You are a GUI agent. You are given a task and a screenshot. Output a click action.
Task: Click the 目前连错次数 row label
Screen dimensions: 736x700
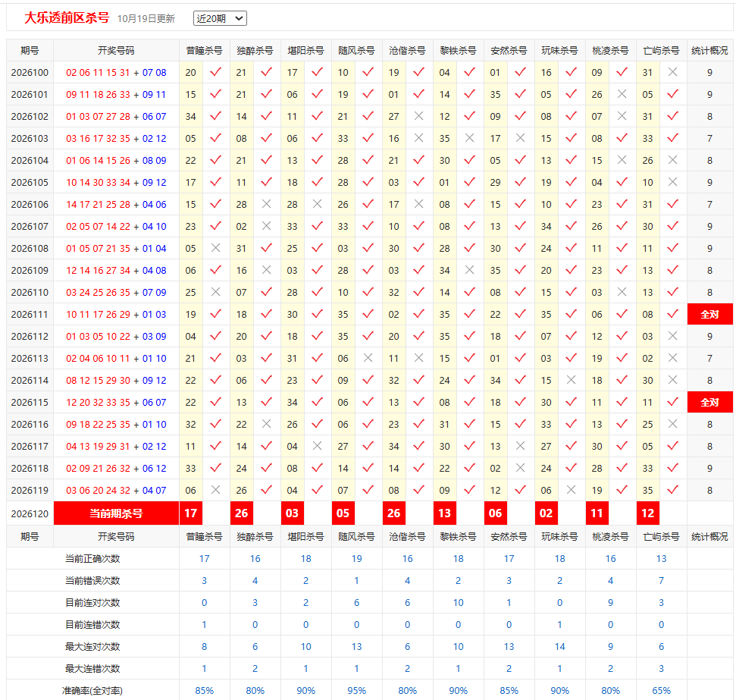[92, 624]
